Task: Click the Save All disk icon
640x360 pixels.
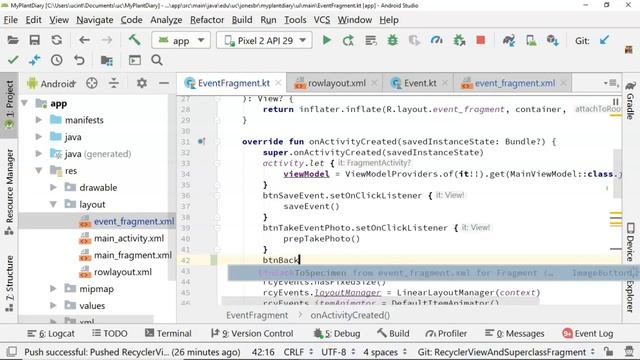Action: pos(35,40)
